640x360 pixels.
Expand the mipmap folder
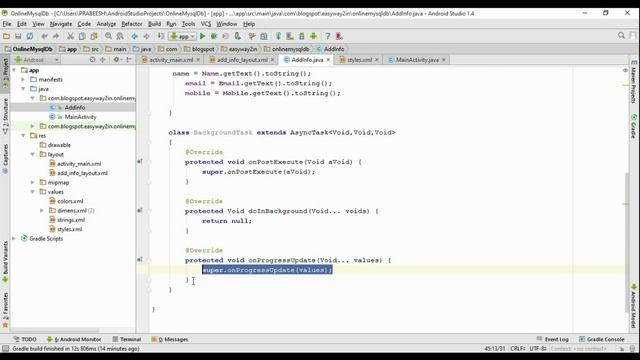(x=33, y=182)
